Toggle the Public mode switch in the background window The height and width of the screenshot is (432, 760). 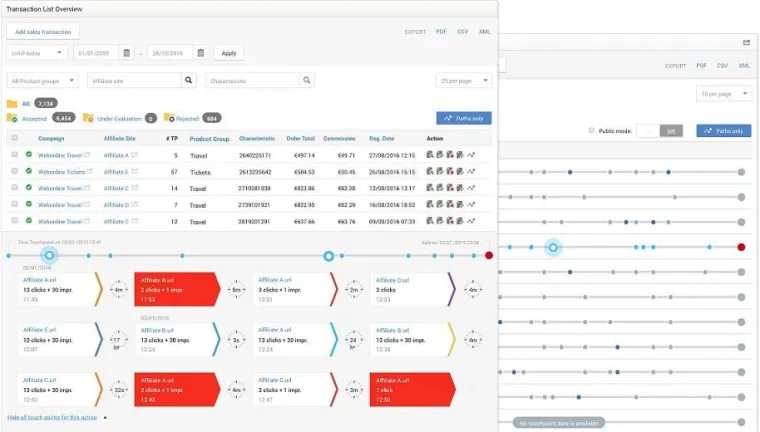pos(659,131)
